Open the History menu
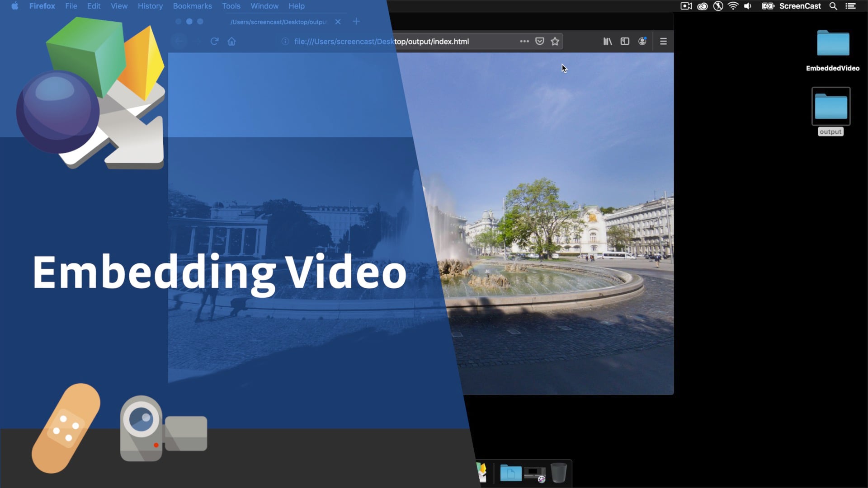This screenshot has width=868, height=488. pos(150,6)
